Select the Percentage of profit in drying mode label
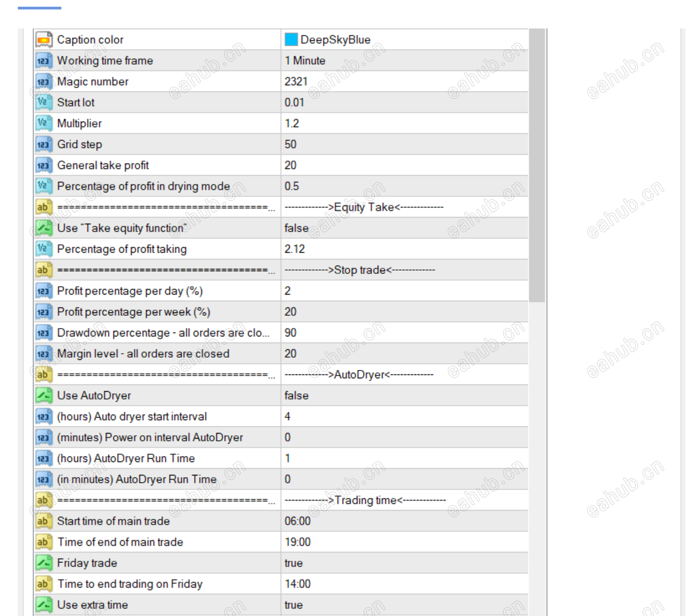 [143, 186]
